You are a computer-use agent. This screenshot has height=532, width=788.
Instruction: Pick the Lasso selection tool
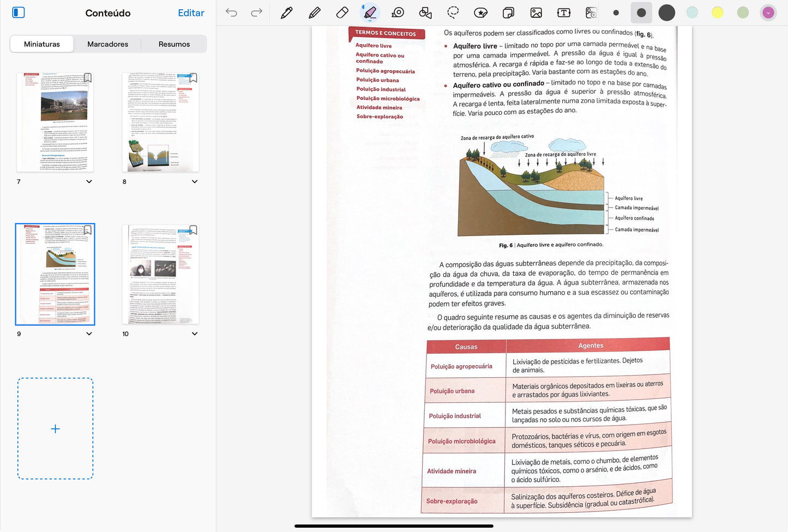point(453,13)
